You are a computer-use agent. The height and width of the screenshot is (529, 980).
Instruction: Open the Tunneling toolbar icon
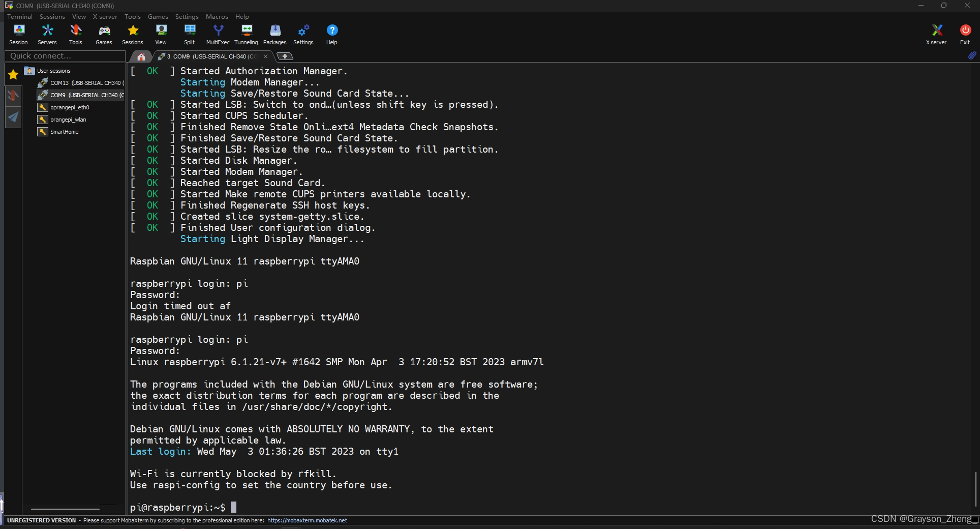click(247, 35)
